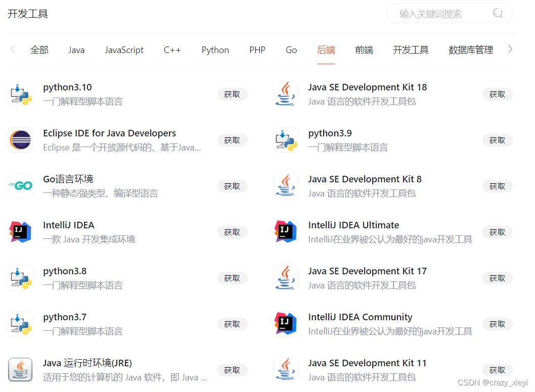This screenshot has height=392, width=535.
Task: Open the Java 运行时环境(JRE) title
Action: coord(87,363)
